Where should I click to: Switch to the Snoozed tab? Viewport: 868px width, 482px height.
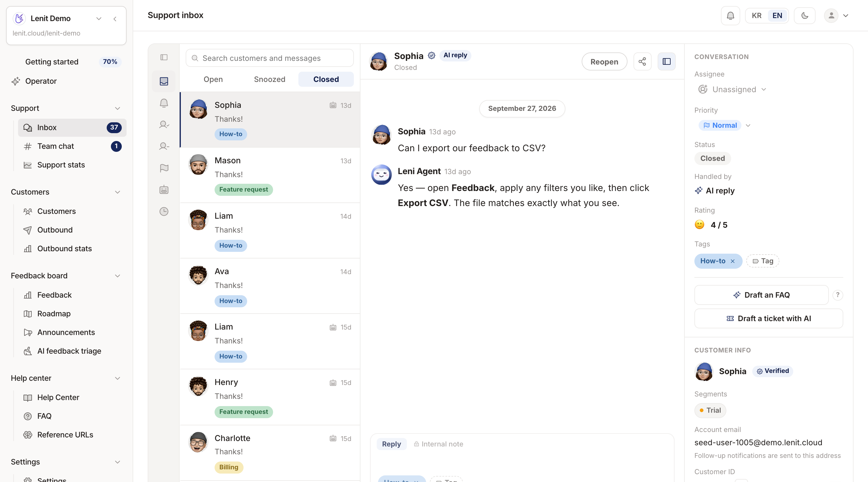coord(269,79)
